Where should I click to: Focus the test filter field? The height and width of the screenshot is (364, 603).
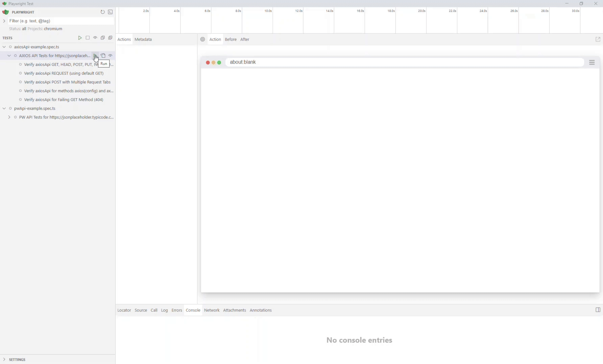[x=61, y=21]
